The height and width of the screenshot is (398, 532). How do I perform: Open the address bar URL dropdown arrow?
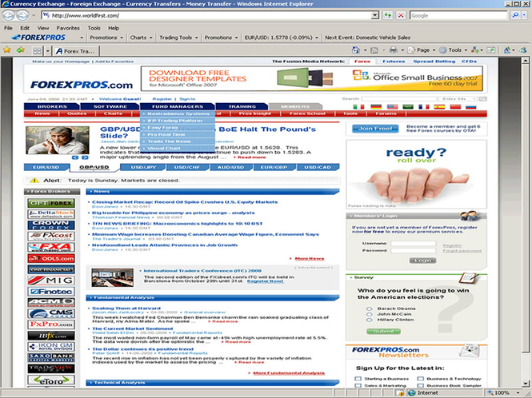374,15
